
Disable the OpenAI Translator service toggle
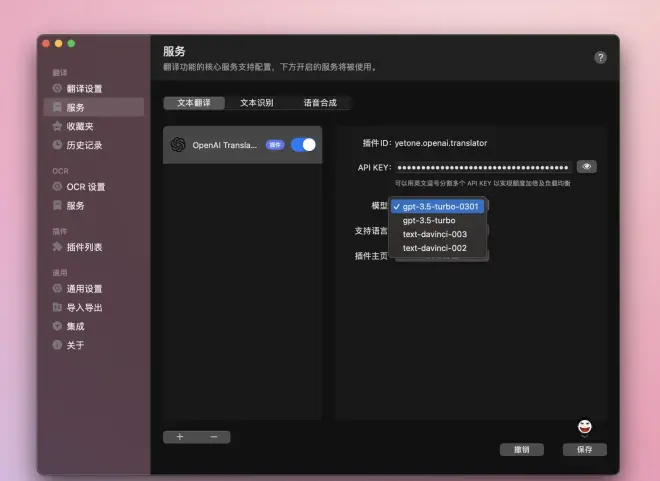[x=303, y=145]
